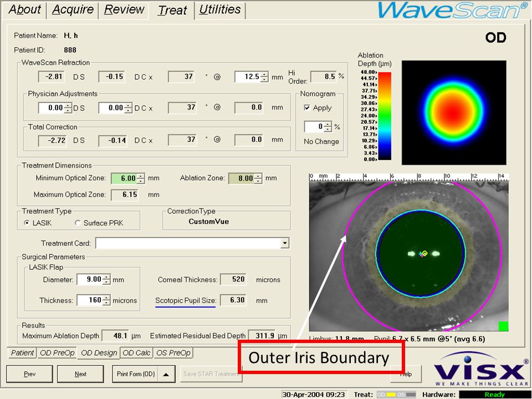
Task: Click the WaveScan Refraction cylinder field
Action: pos(111,76)
